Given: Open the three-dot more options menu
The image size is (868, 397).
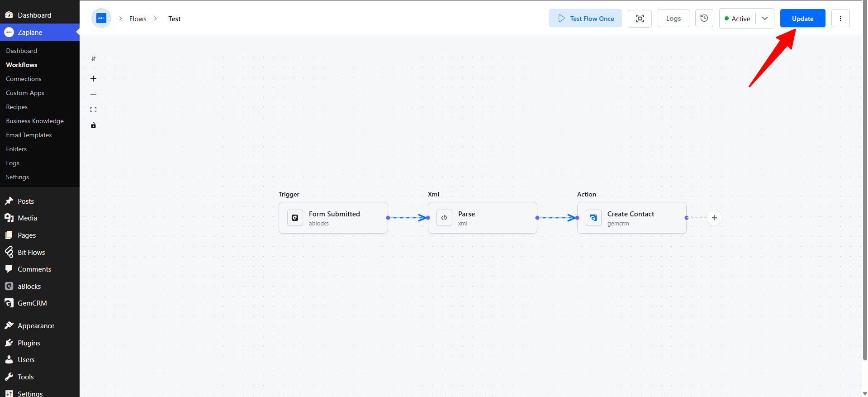Looking at the screenshot, I should pyautogui.click(x=840, y=19).
